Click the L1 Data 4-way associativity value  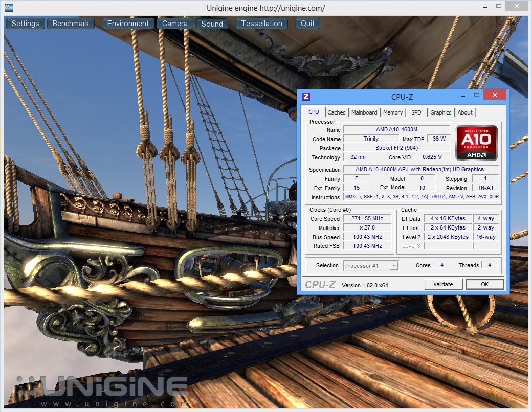486,218
